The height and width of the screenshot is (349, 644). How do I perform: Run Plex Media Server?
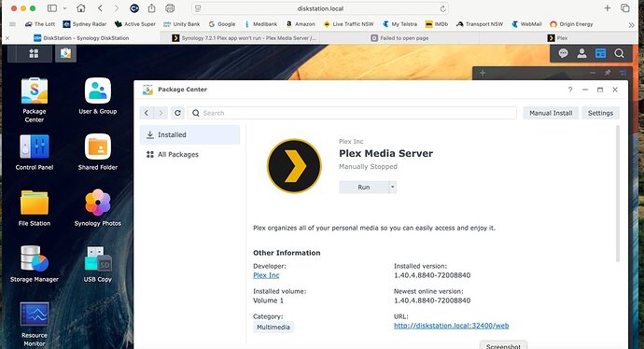tap(363, 188)
